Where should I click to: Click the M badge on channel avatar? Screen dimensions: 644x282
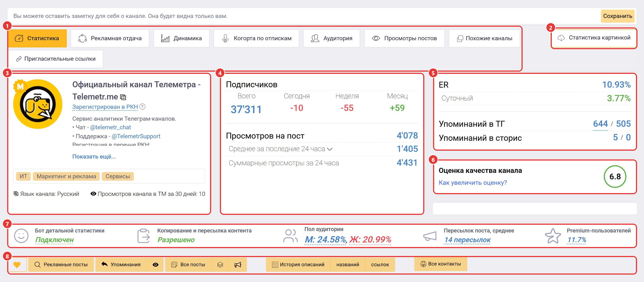(20, 86)
